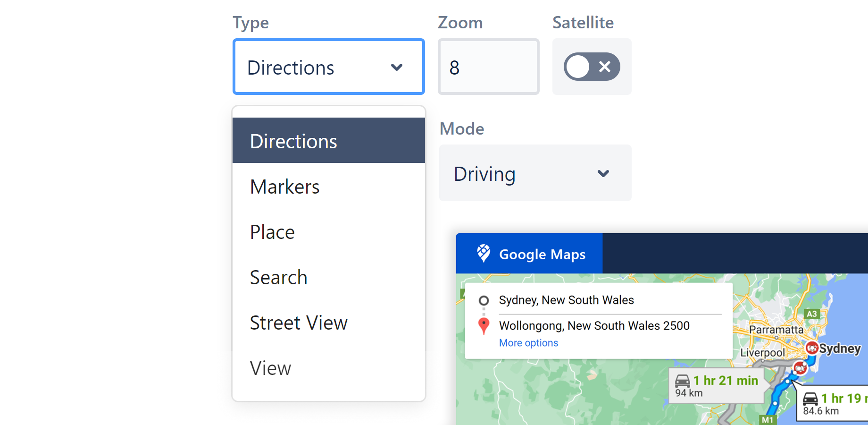Select View from the type list

pyautogui.click(x=271, y=368)
